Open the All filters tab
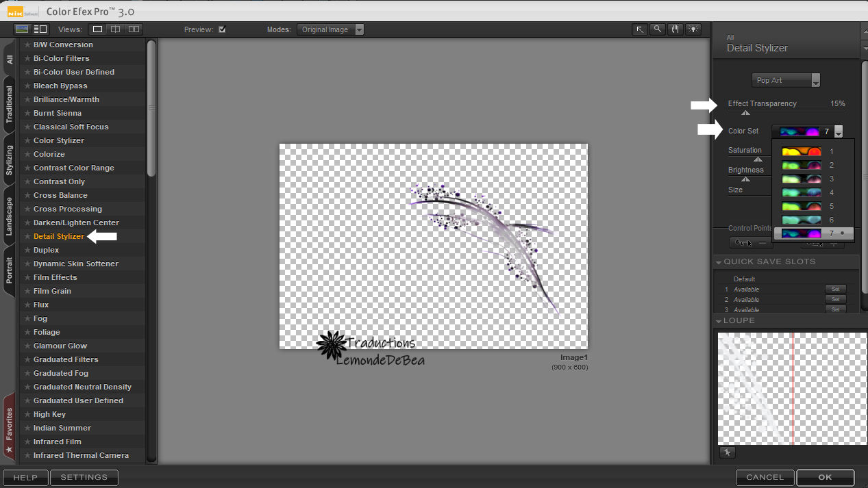This screenshot has height=488, width=868. point(10,60)
